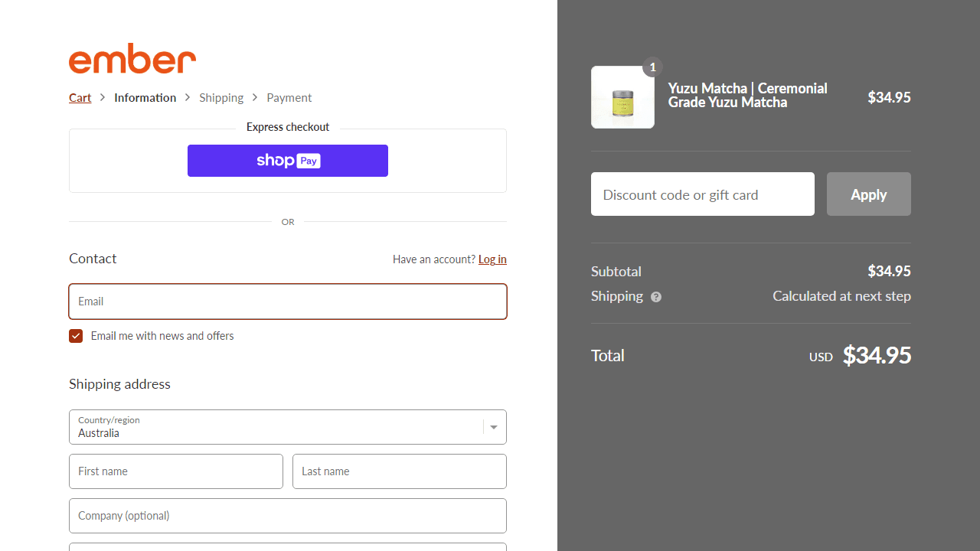980x551 pixels.
Task: Select the Shipping breadcrumb step
Action: pyautogui.click(x=221, y=98)
